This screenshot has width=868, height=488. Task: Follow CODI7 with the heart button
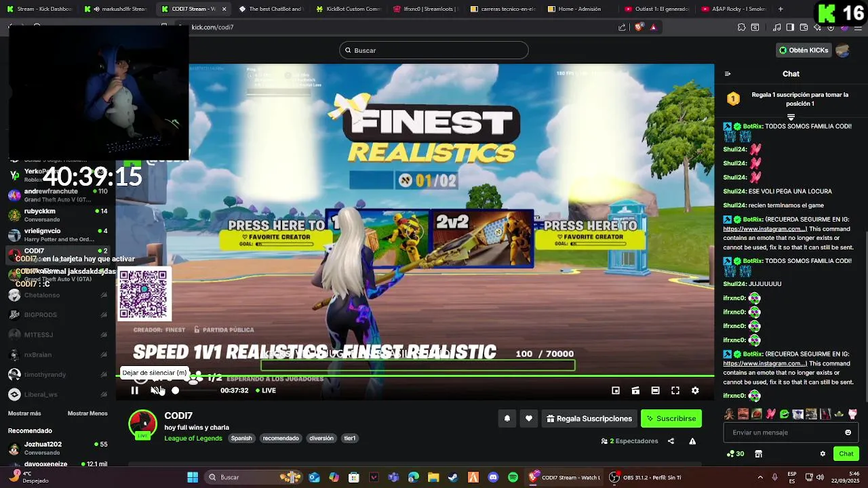pos(529,419)
